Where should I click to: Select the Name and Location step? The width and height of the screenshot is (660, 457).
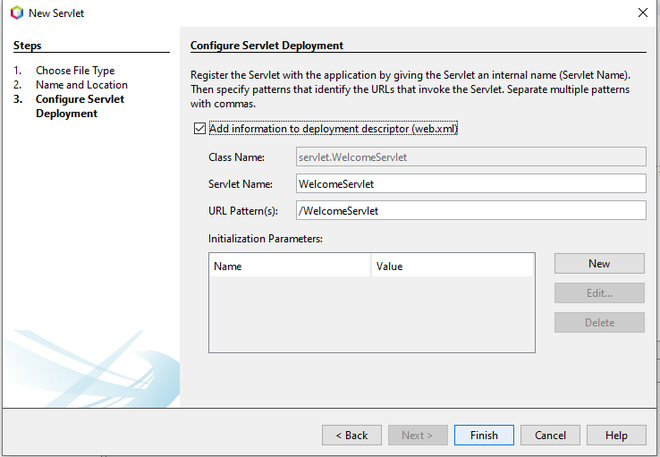[x=81, y=85]
